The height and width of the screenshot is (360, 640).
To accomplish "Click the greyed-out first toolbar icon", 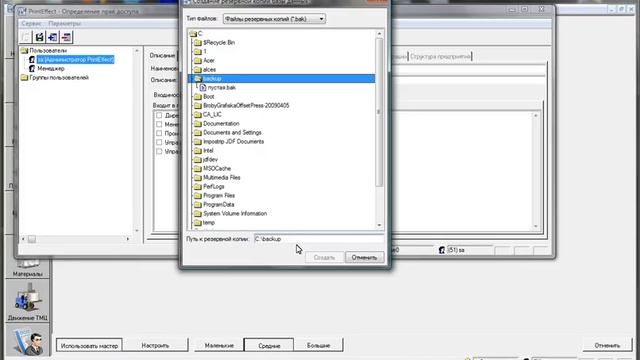I will [x=26, y=37].
